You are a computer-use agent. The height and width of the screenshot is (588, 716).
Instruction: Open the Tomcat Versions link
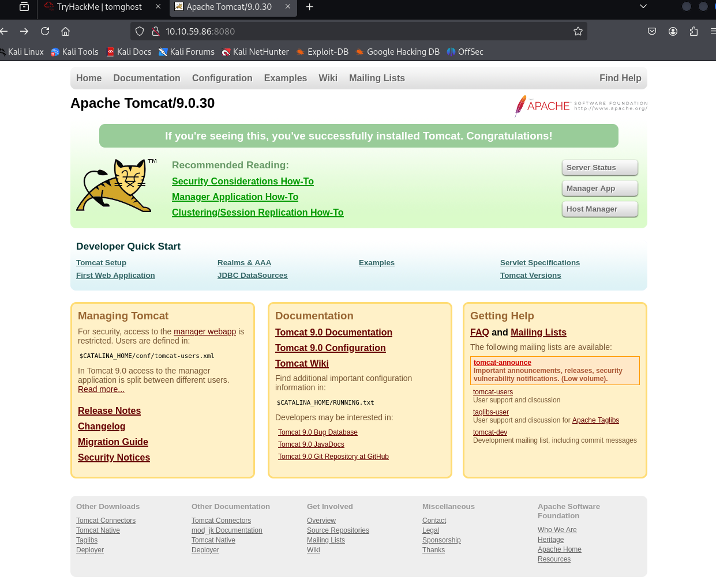tap(530, 275)
